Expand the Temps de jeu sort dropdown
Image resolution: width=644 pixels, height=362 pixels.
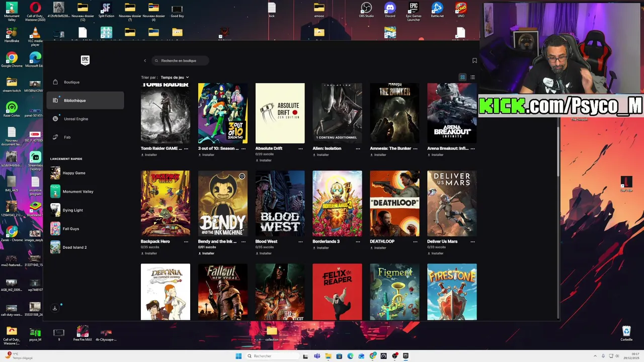coord(175,77)
